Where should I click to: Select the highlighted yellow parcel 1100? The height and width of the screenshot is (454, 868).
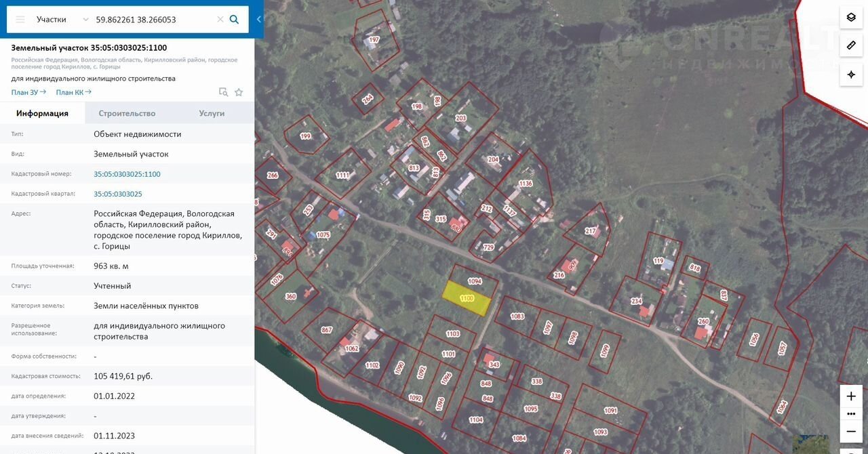coord(466,299)
